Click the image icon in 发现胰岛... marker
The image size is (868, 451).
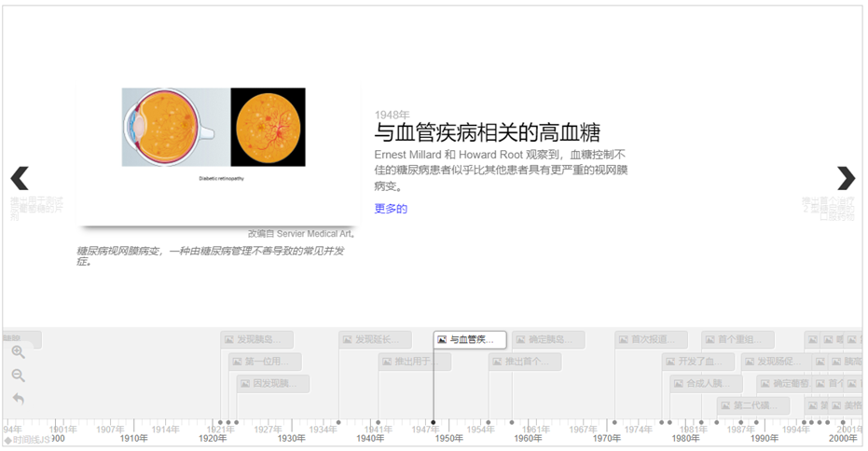coord(229,339)
